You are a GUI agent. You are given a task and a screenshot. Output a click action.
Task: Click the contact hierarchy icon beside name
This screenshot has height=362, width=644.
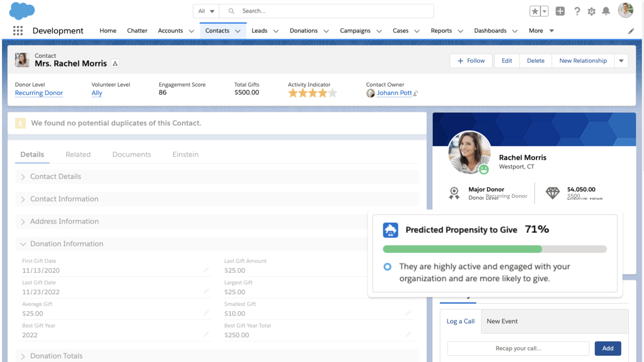click(x=115, y=63)
